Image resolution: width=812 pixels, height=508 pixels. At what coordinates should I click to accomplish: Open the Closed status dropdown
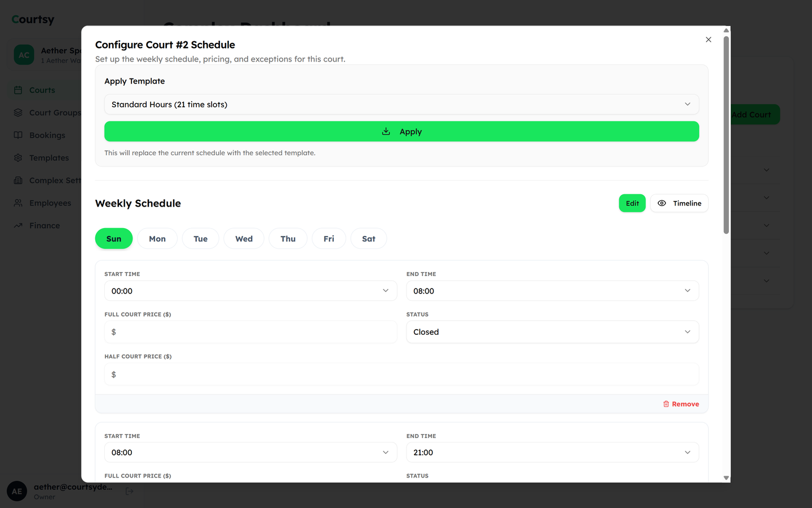[553, 332]
